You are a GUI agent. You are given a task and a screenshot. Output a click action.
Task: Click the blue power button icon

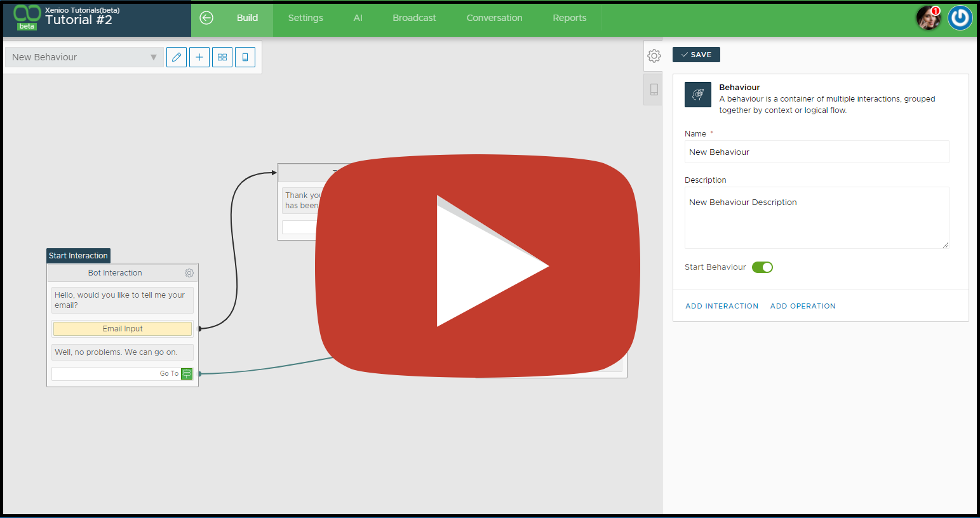[960, 18]
